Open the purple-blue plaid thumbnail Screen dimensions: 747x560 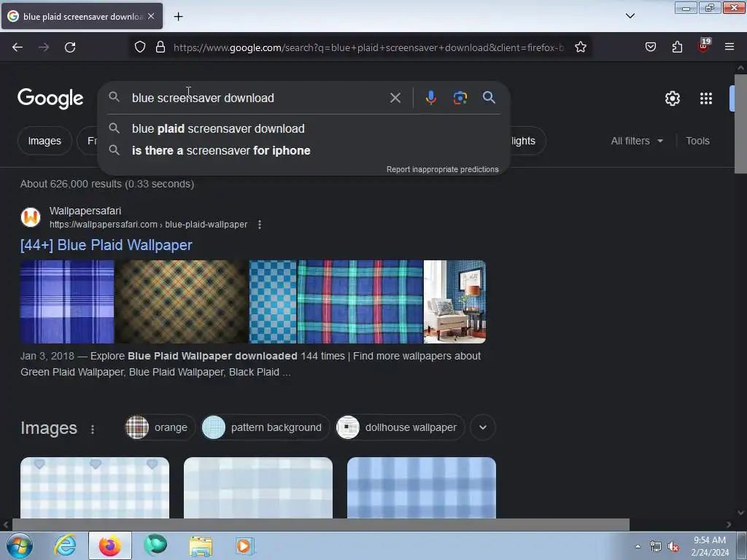(x=67, y=301)
